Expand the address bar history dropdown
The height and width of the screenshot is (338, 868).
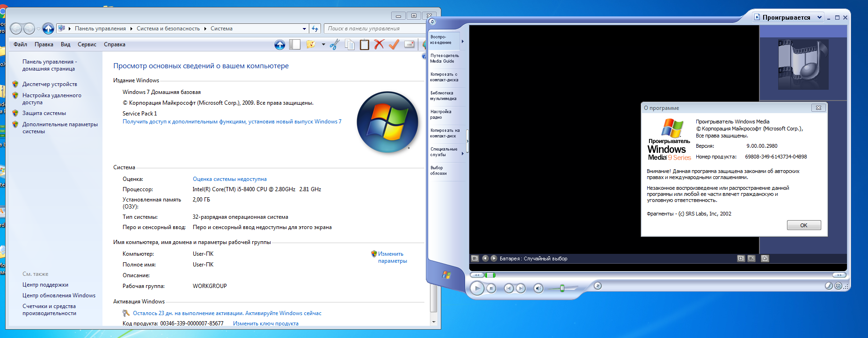pos(304,29)
